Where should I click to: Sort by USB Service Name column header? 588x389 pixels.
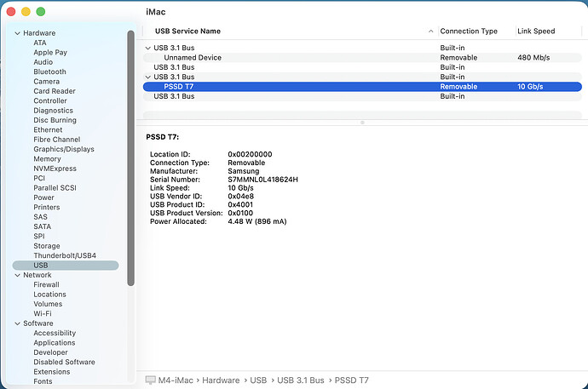187,31
